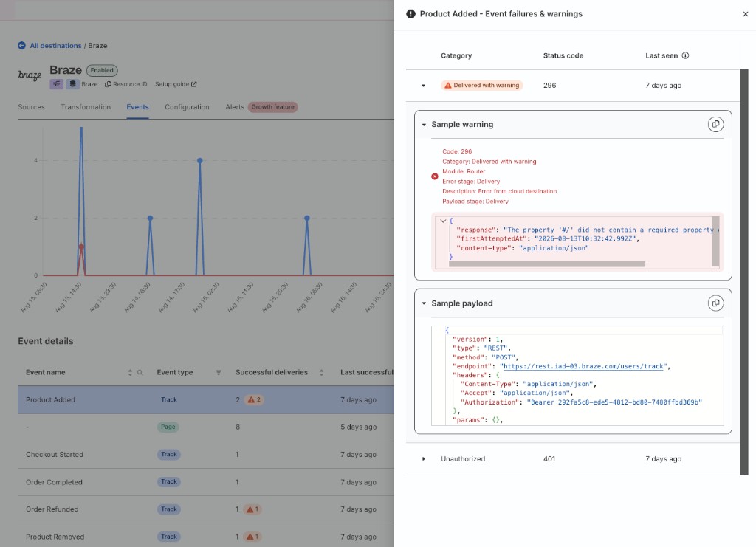This screenshot has height=547, width=756.
Task: Click the Track badge in Checkout Started row
Action: tap(169, 455)
